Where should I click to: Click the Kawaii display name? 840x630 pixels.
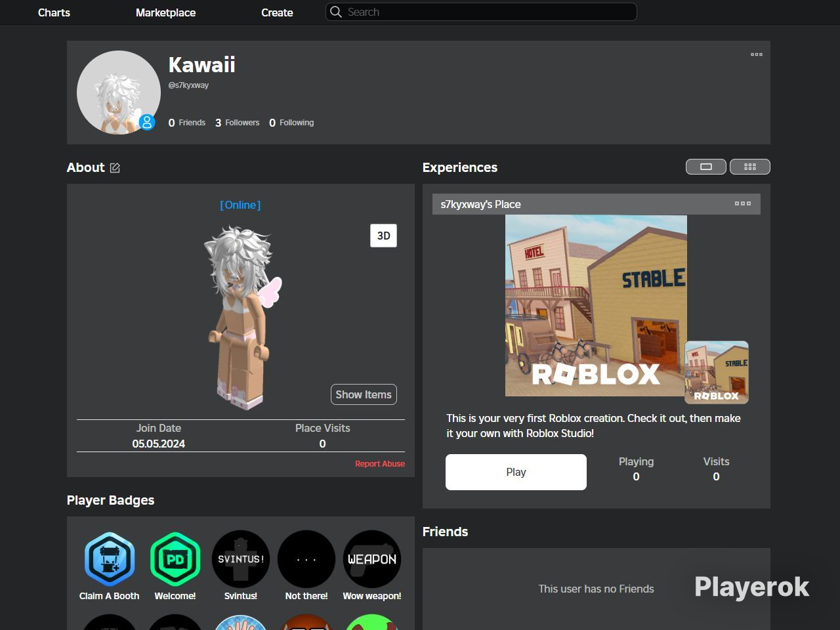pyautogui.click(x=202, y=64)
